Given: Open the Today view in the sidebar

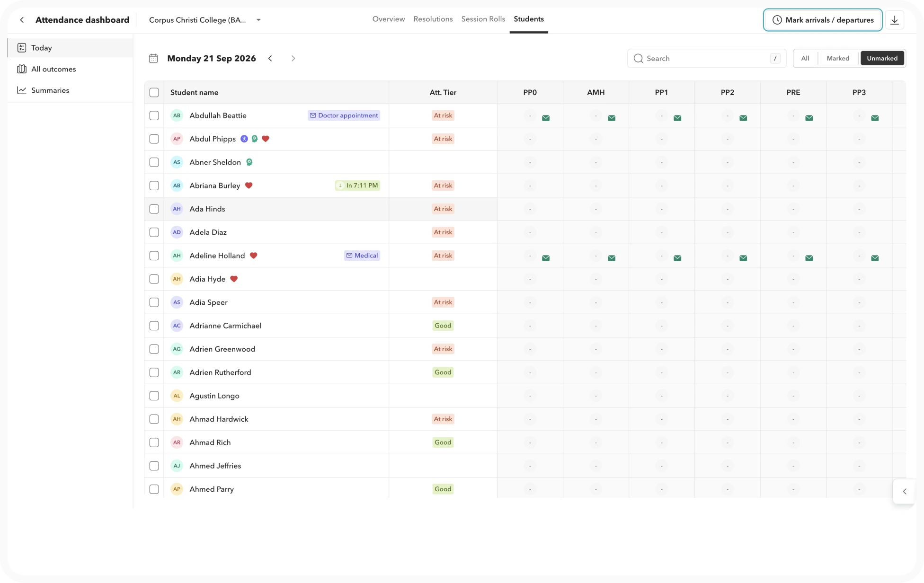Looking at the screenshot, I should pyautogui.click(x=70, y=48).
